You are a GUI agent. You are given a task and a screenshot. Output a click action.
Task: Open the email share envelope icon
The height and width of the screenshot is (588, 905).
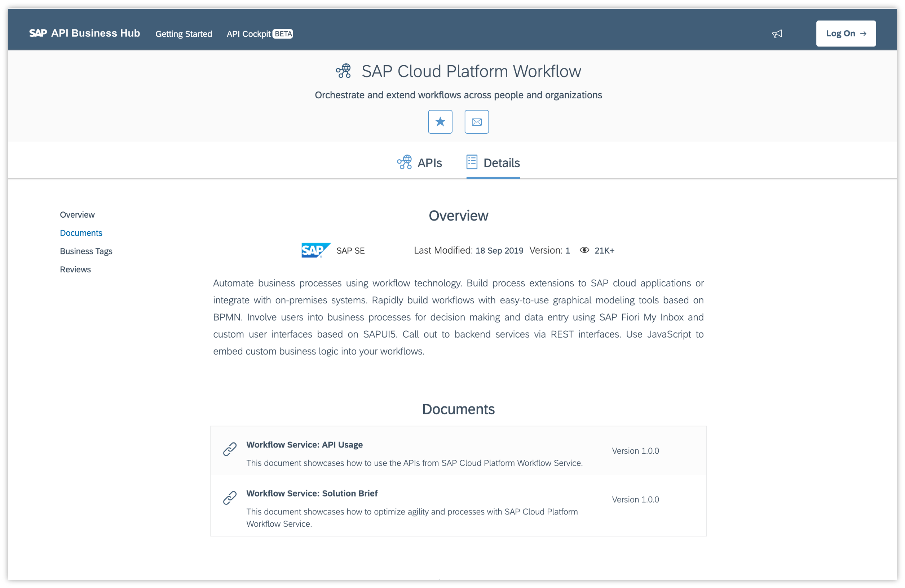coord(476,122)
